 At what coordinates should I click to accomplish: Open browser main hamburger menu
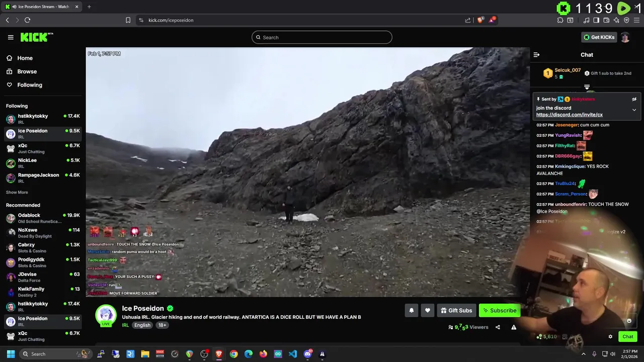[x=637, y=20]
